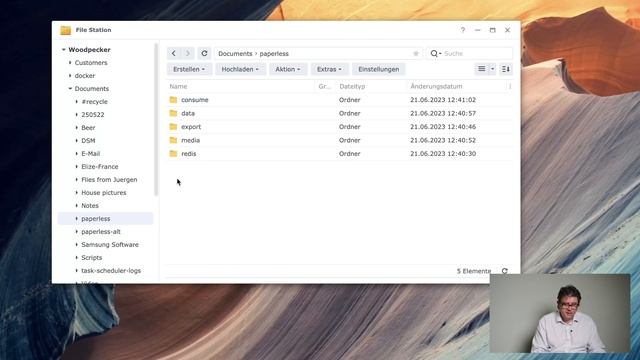Expand the #recycle folder arrow
The width and height of the screenshot is (640, 360).
pos(77,102)
